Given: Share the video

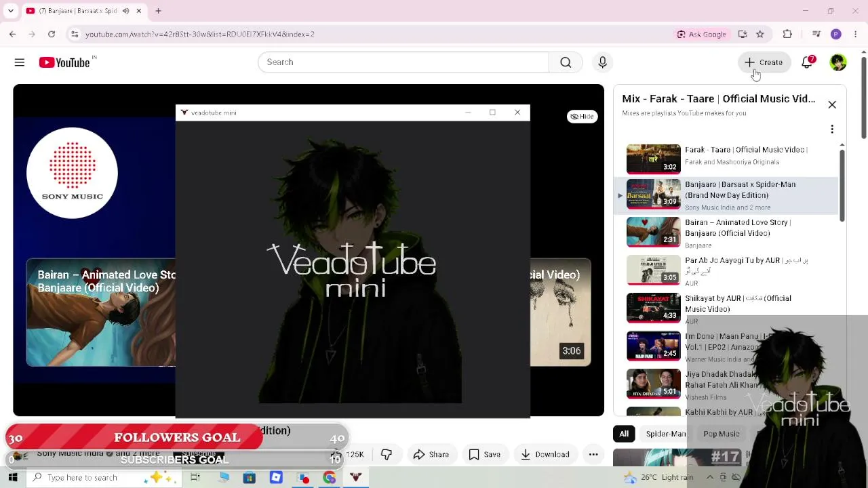Looking at the screenshot, I should [431, 454].
